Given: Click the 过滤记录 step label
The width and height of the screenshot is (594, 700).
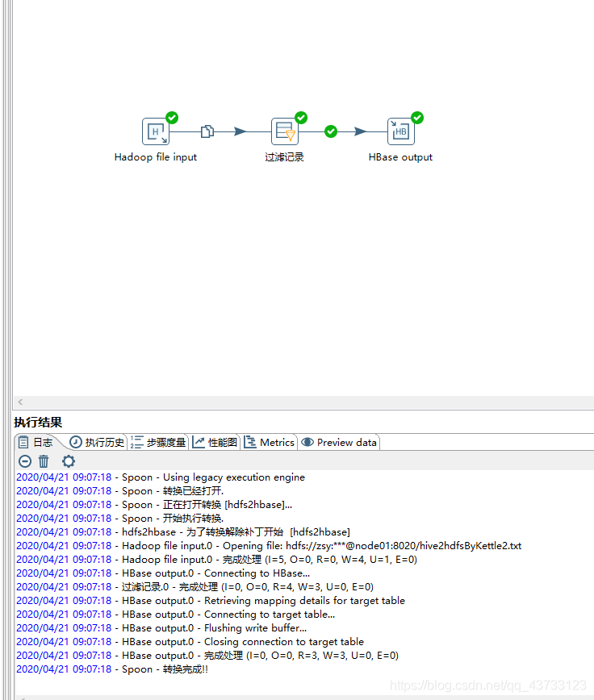Looking at the screenshot, I should coord(285,157).
